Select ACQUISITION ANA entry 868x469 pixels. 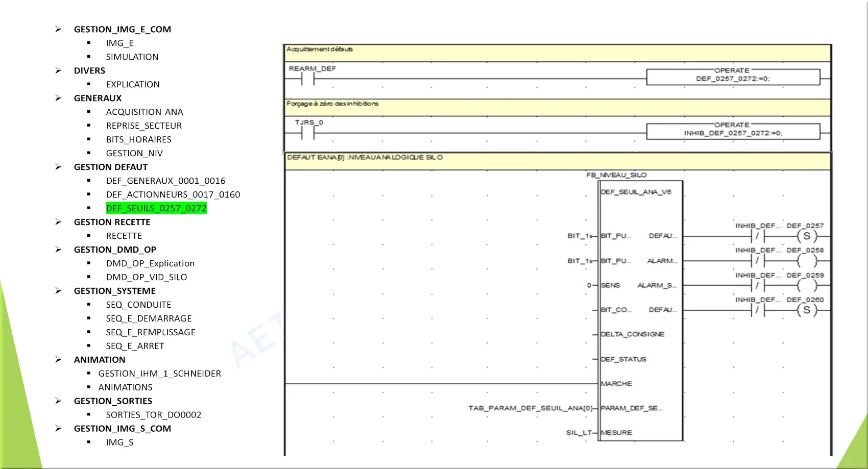tap(144, 112)
